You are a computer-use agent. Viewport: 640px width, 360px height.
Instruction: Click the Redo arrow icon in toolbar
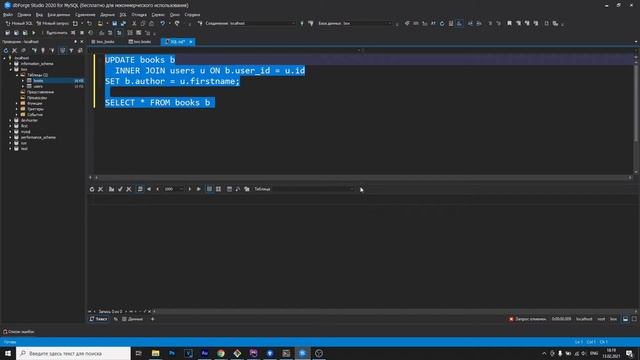click(177, 24)
